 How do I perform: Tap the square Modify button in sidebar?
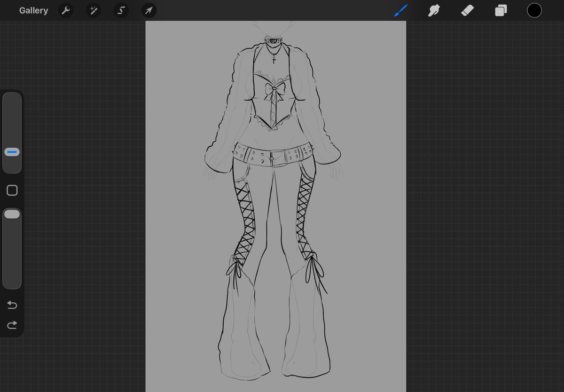pos(12,190)
